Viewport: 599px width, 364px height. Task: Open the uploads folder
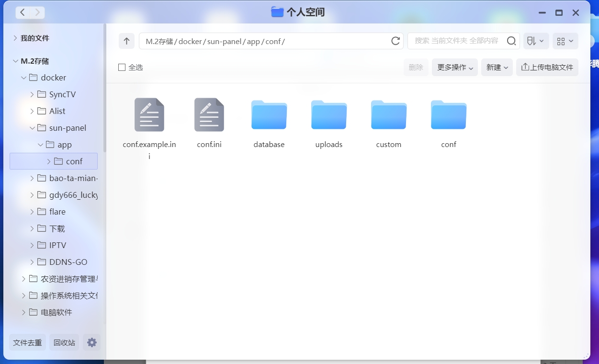(329, 115)
